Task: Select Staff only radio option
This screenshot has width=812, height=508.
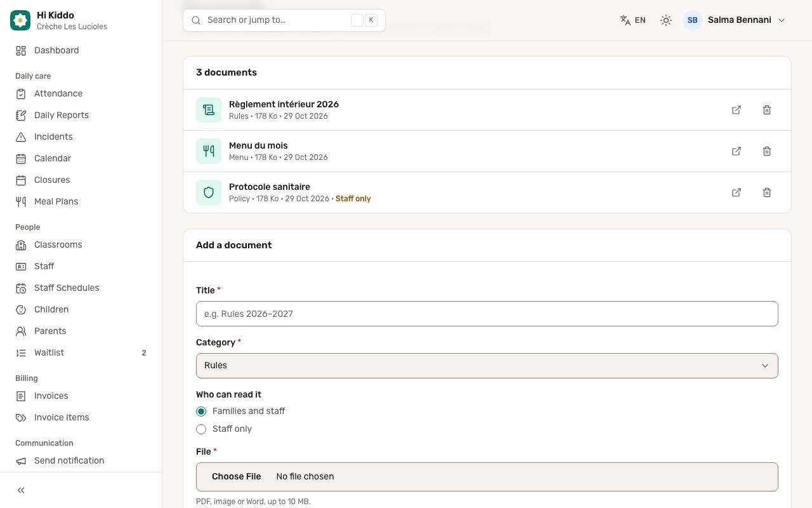Action: (201, 429)
